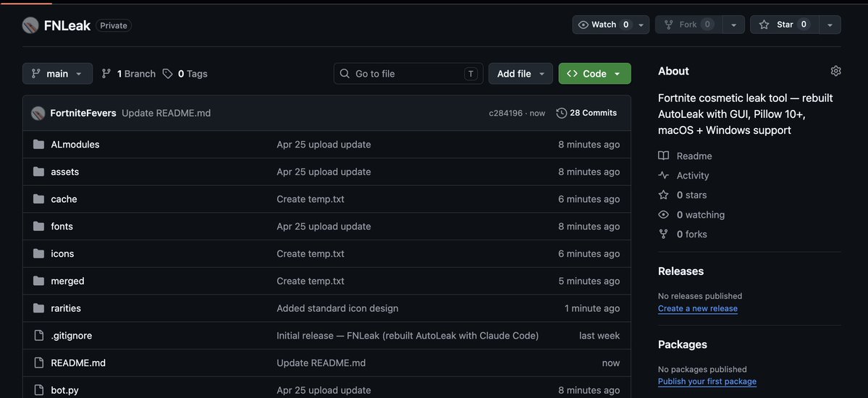Click commit hash c284196

(505, 113)
